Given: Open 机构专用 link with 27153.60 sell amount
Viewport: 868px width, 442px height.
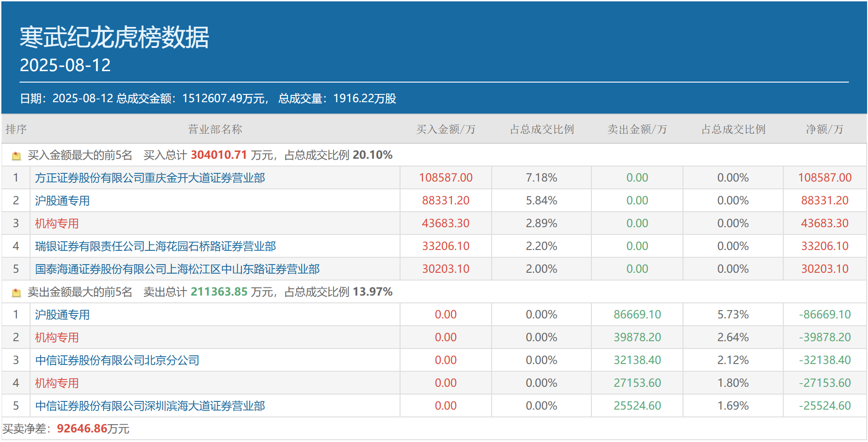Looking at the screenshot, I should click(57, 383).
